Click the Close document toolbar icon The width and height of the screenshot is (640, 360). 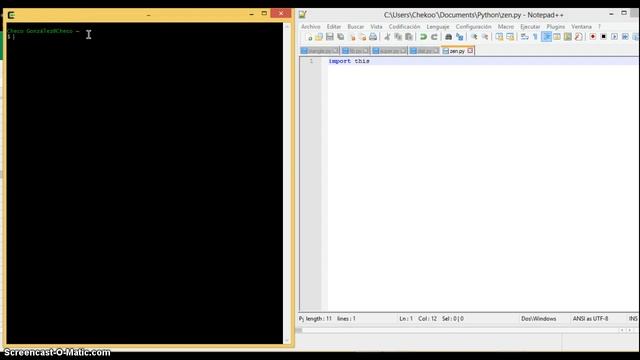352,37
